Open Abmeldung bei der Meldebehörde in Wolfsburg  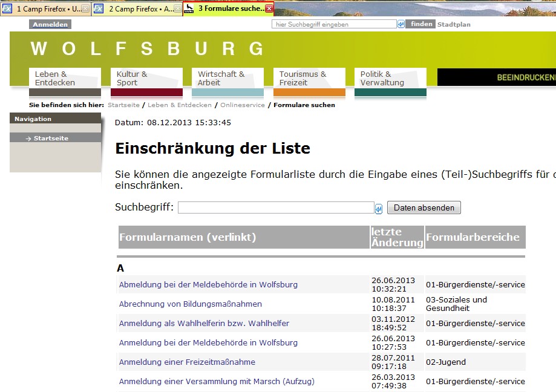click(x=208, y=284)
